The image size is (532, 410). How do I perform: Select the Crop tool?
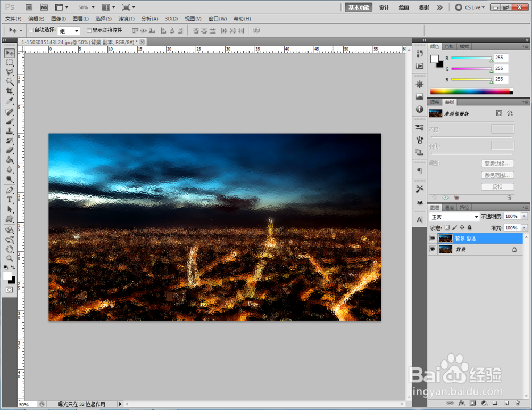coord(10,91)
